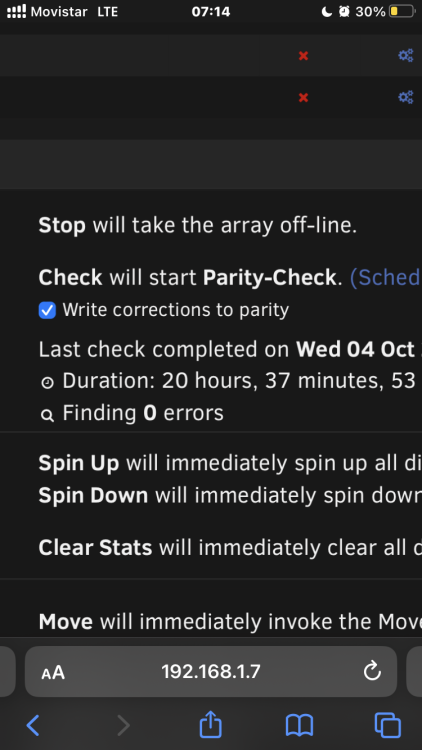This screenshot has height=750, width=422.
Task: Switch to the previous tab at left edge
Action: click(8, 672)
